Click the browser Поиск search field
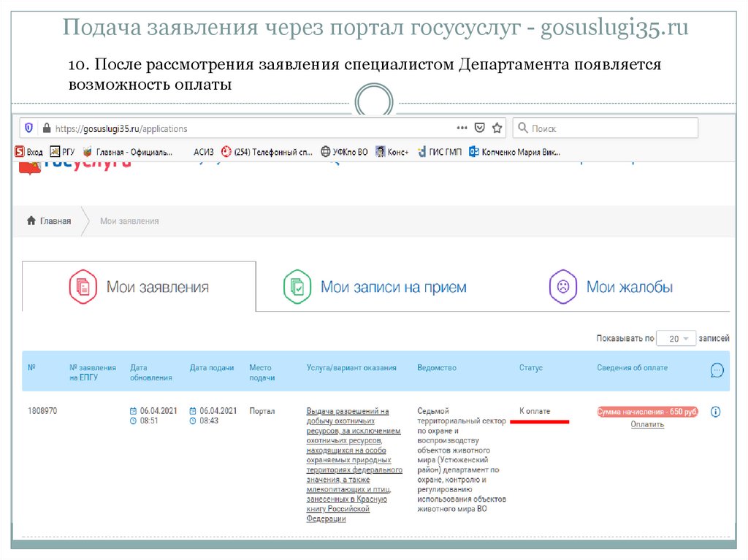Viewport: 748px width, 560px height. coord(606,128)
